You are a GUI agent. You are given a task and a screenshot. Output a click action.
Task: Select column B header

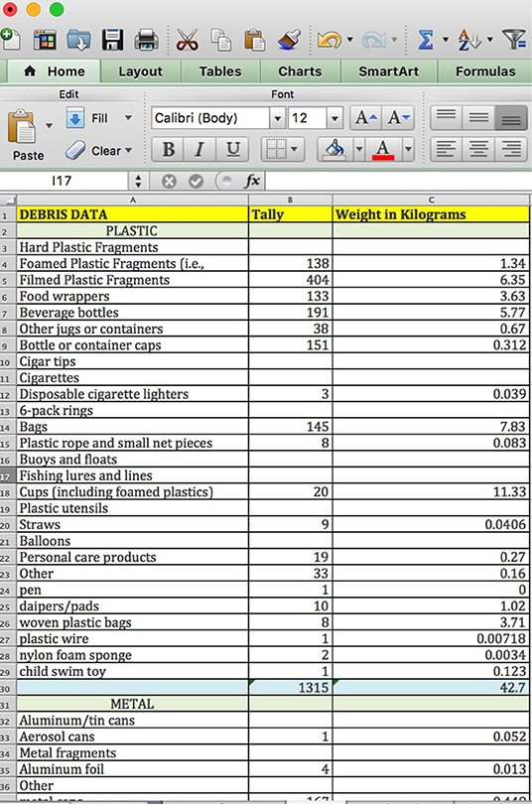pos(290,201)
